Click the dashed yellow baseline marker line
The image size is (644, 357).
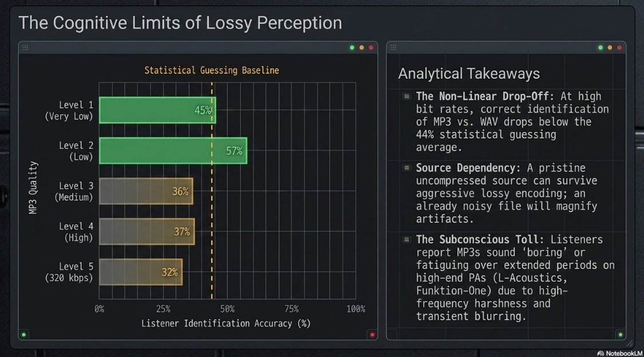click(212, 191)
